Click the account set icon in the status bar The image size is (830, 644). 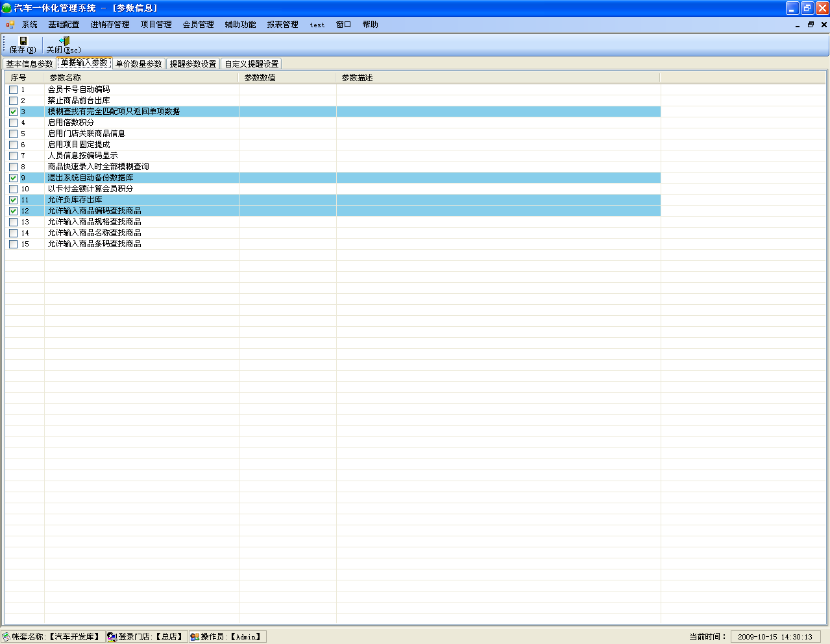[x=6, y=637]
